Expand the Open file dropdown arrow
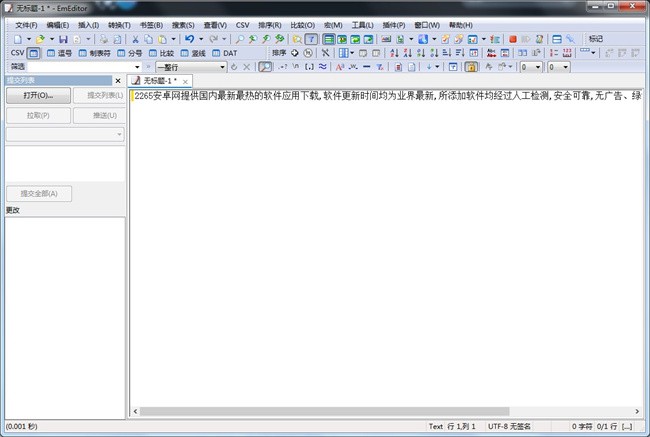This screenshot has width=650, height=437. point(52,39)
